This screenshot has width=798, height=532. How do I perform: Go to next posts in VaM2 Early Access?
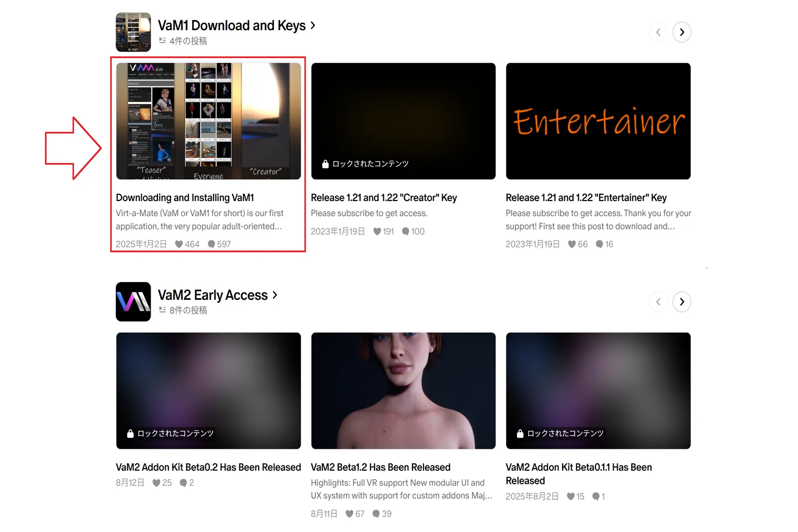click(682, 302)
